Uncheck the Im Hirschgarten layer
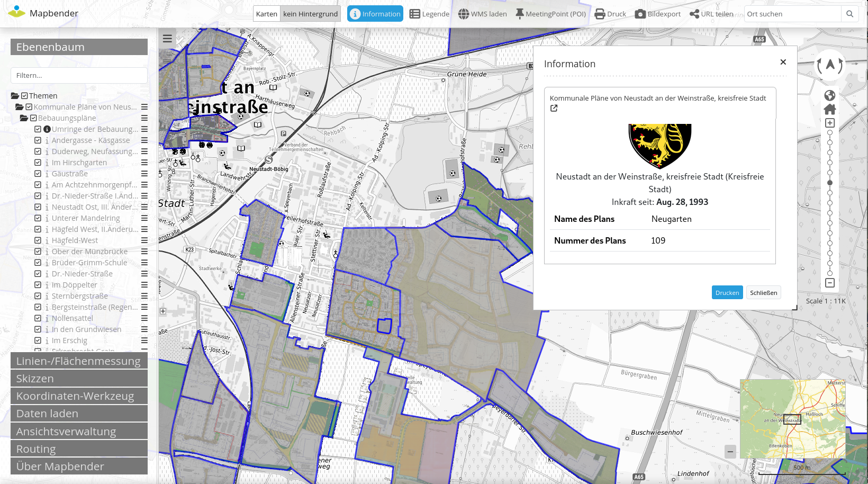Image resolution: width=868 pixels, height=484 pixels. point(38,162)
